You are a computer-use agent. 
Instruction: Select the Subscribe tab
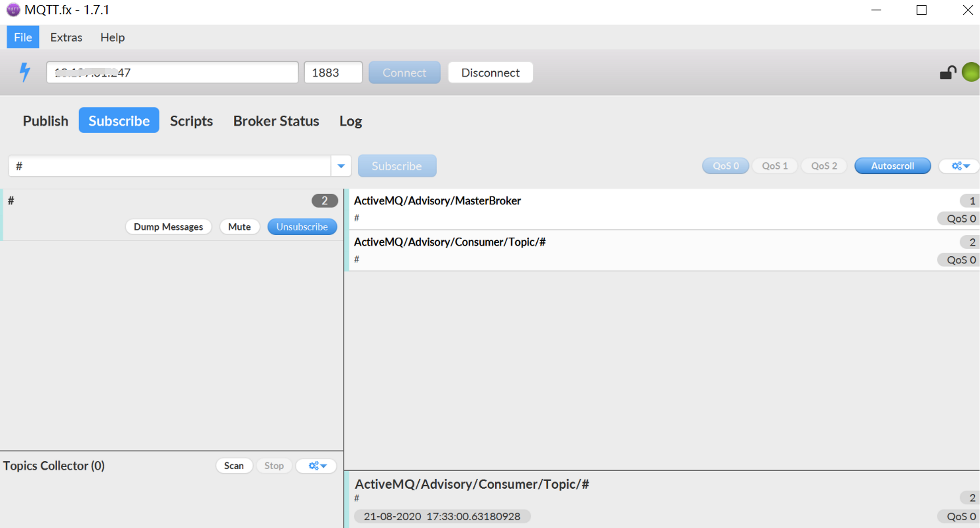coord(119,121)
